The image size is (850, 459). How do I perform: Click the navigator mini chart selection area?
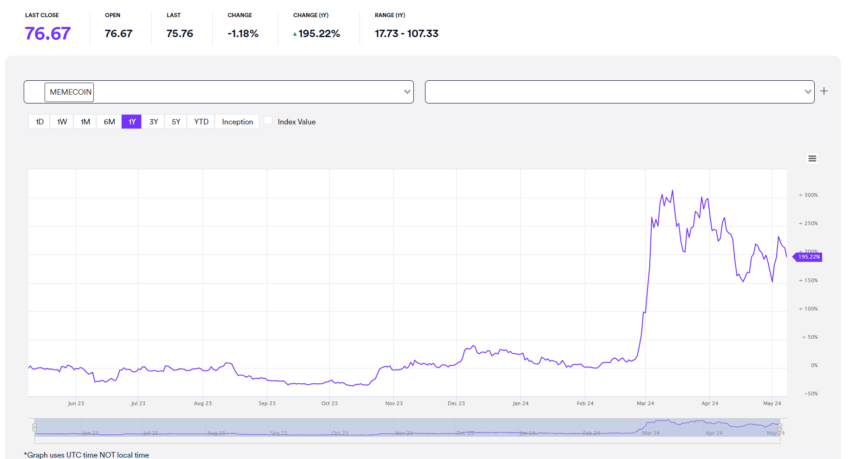click(407, 428)
